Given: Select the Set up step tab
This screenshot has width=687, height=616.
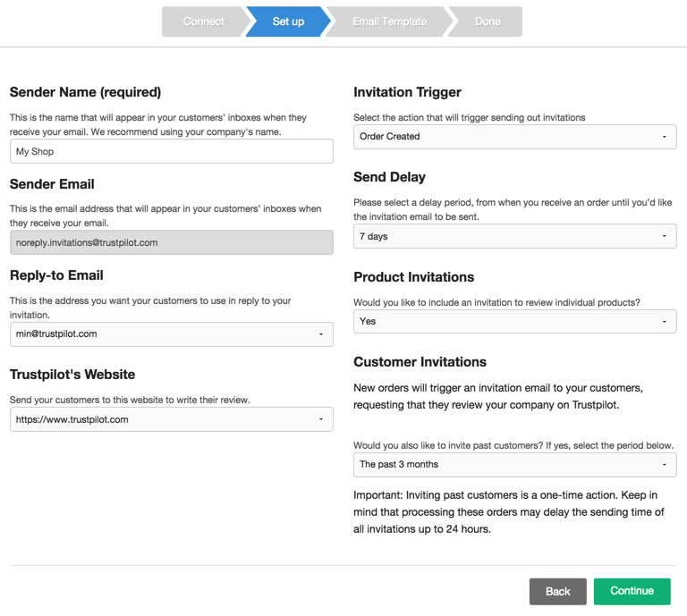Looking at the screenshot, I should (x=288, y=22).
